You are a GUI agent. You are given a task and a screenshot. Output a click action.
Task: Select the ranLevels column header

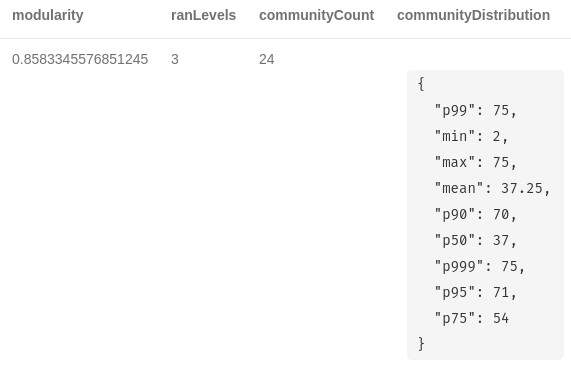click(204, 15)
